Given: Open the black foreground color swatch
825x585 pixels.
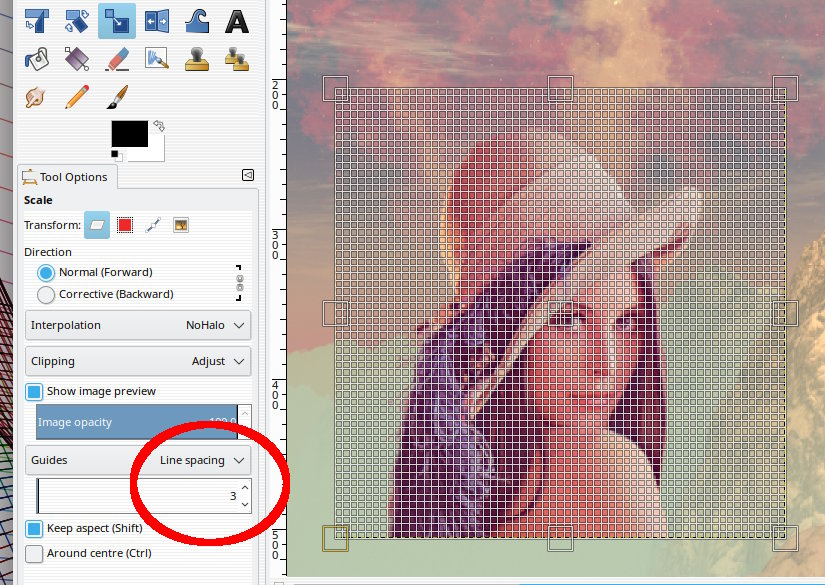Looking at the screenshot, I should (x=129, y=134).
